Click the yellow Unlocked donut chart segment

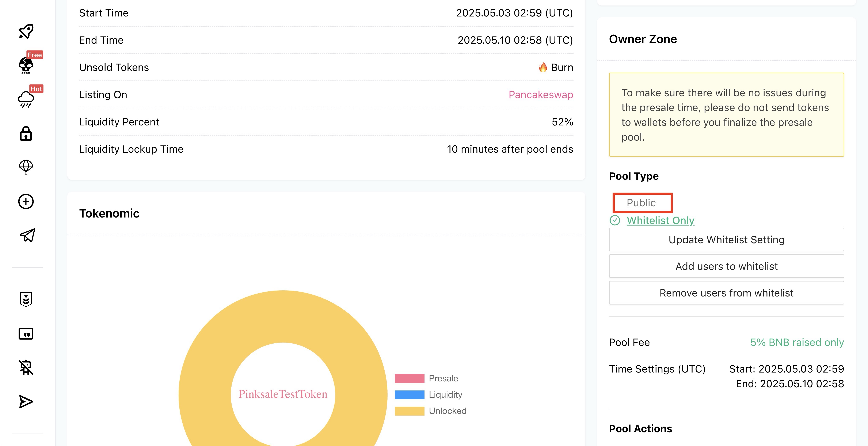pyautogui.click(x=283, y=316)
